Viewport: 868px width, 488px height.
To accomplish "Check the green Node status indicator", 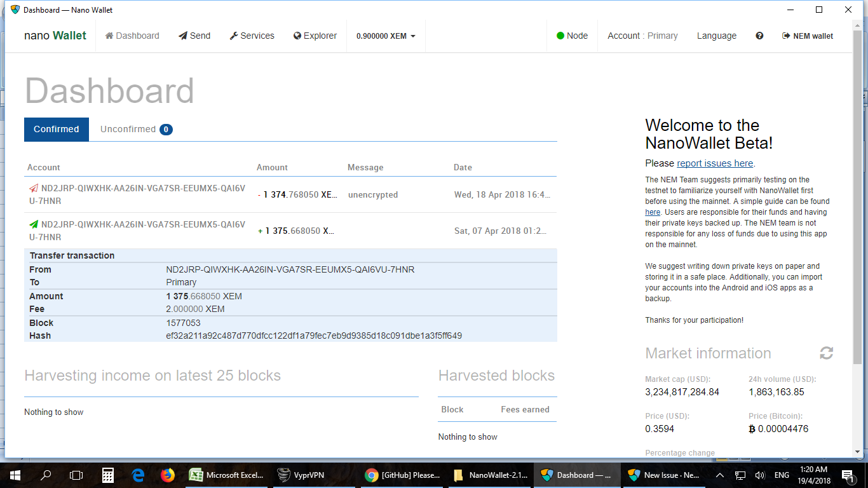I will click(560, 36).
